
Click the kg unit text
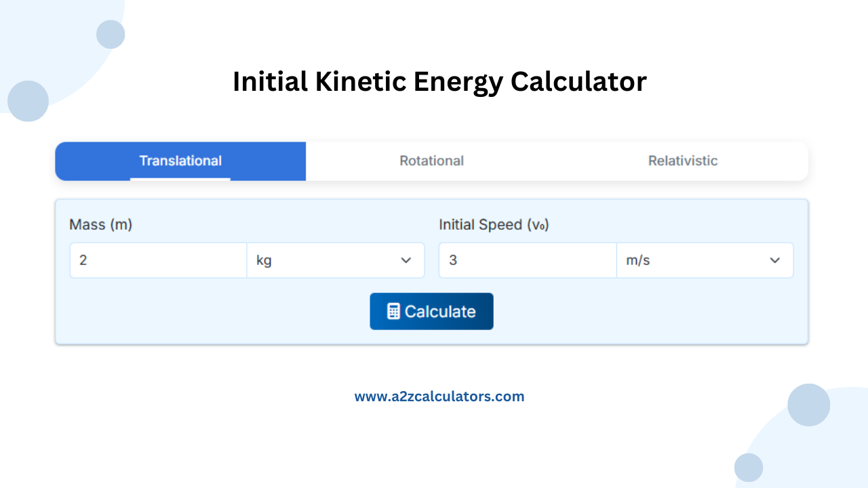[x=263, y=260]
